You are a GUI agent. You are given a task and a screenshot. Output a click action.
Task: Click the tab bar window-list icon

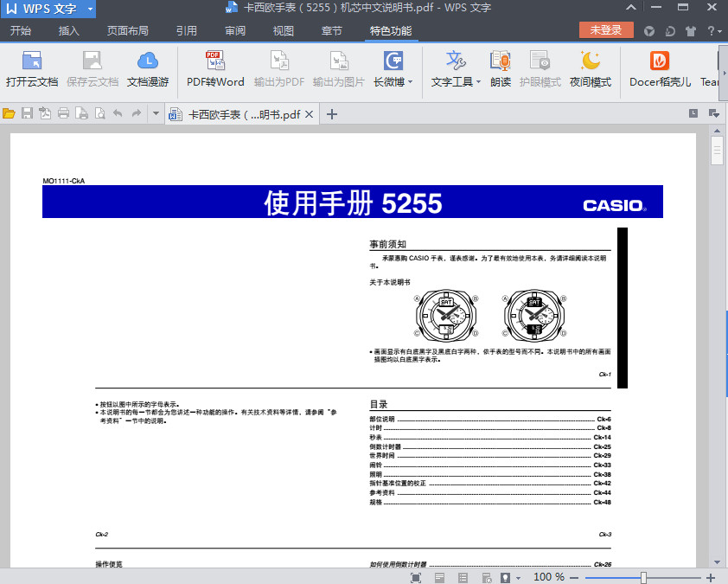pos(693,113)
